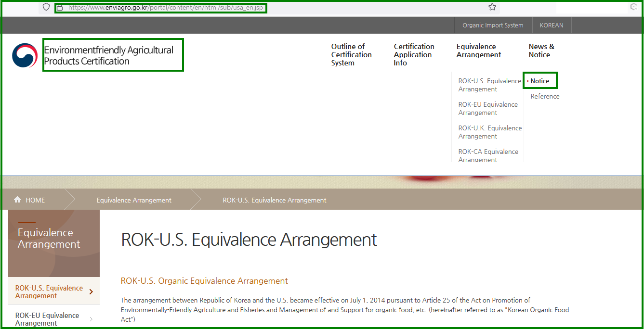Open the Equivalence Arrangement top menu

[x=478, y=51]
